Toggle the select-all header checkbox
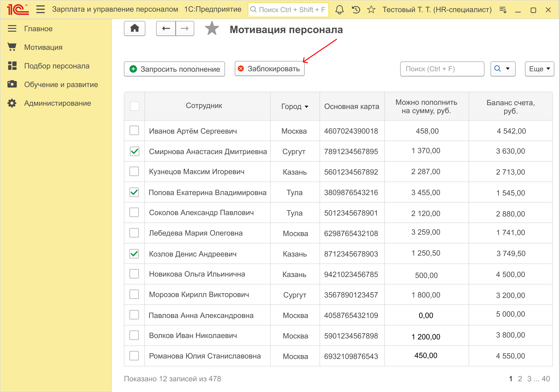The height and width of the screenshot is (392, 559). [134, 106]
